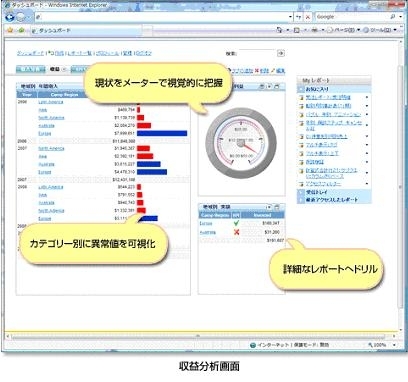The height and width of the screenshot is (382, 408).
Task: Open the address bar dropdown arrow
Action: tap(290, 17)
